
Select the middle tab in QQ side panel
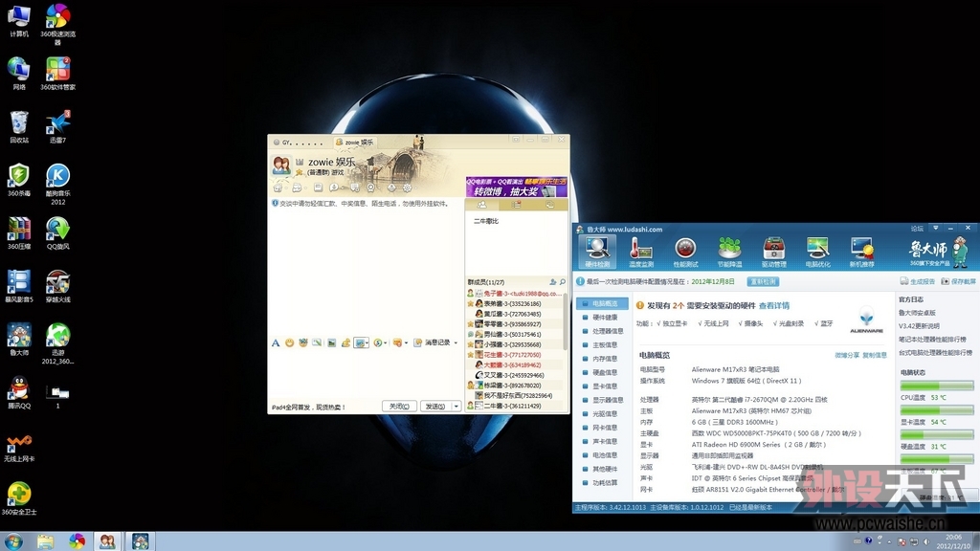(x=516, y=205)
